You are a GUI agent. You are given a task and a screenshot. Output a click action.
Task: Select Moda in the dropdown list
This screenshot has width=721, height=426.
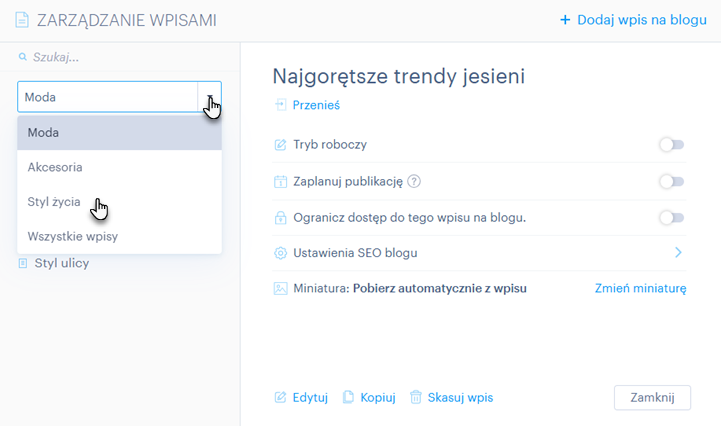pos(120,132)
